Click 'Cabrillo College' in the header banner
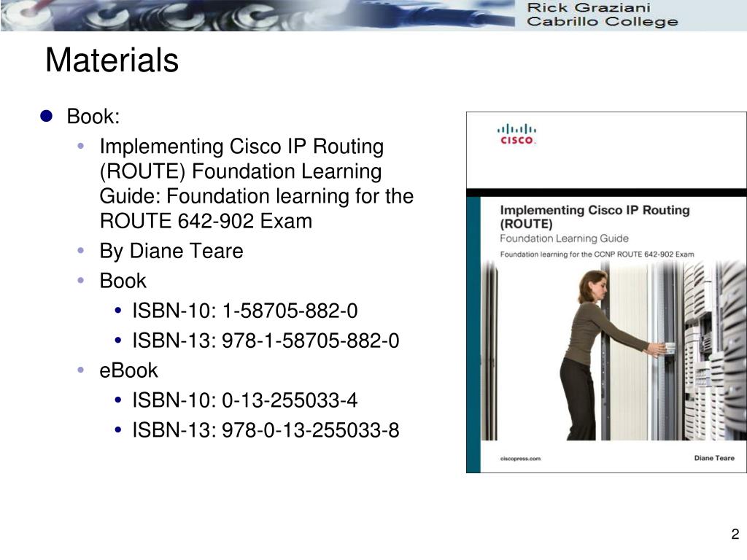Image resolution: width=747 pixels, height=560 pixels. point(602,22)
